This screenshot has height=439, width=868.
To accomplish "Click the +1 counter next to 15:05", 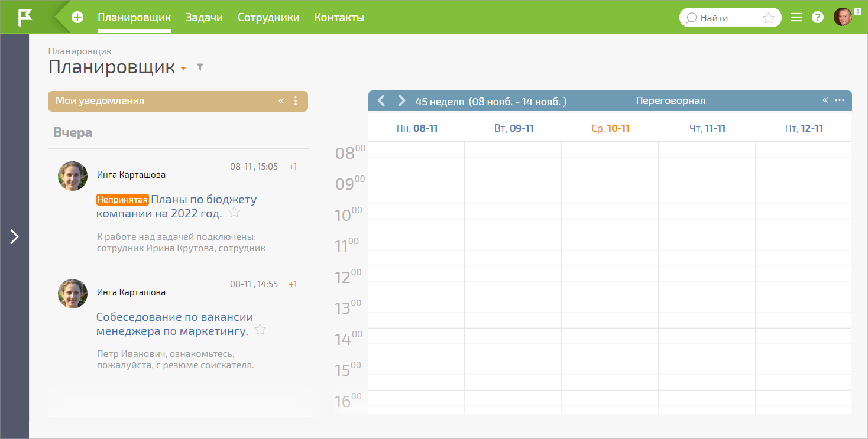I will pos(293,167).
